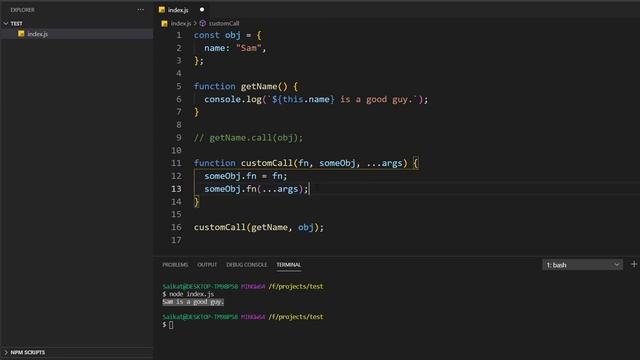The height and width of the screenshot is (360, 640).
Task: Select the TERMINAL panel tab
Action: pyautogui.click(x=289, y=265)
